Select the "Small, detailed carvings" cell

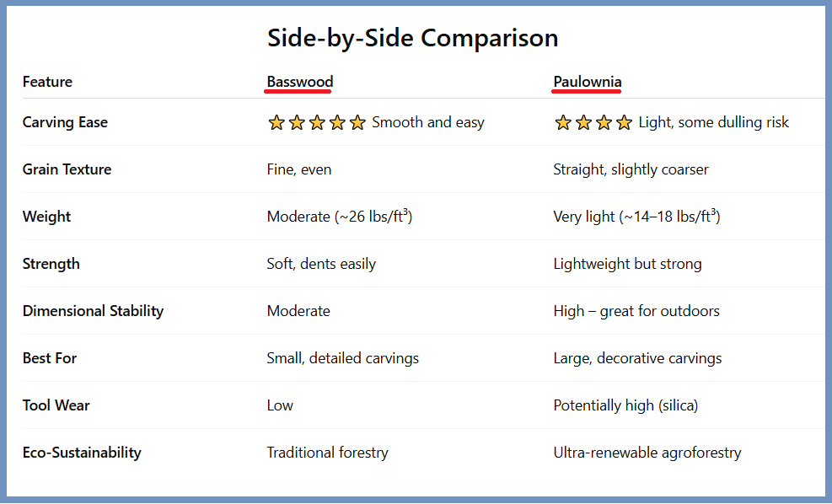pyautogui.click(x=343, y=358)
